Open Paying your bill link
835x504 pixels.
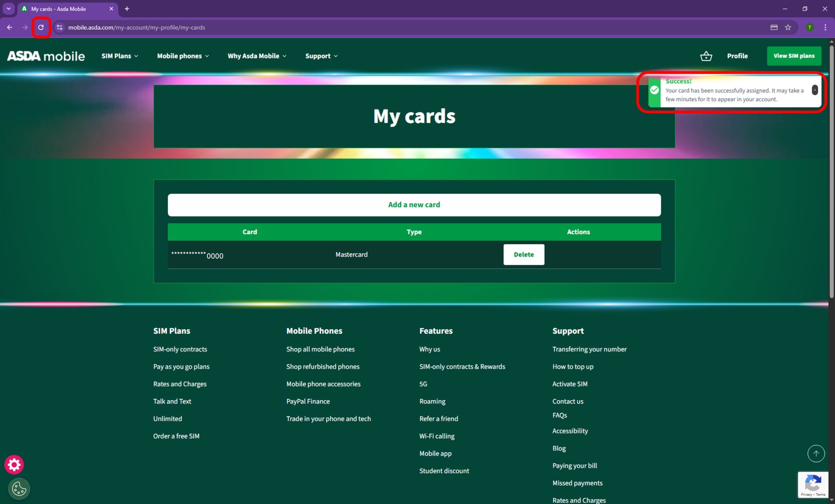pos(574,466)
